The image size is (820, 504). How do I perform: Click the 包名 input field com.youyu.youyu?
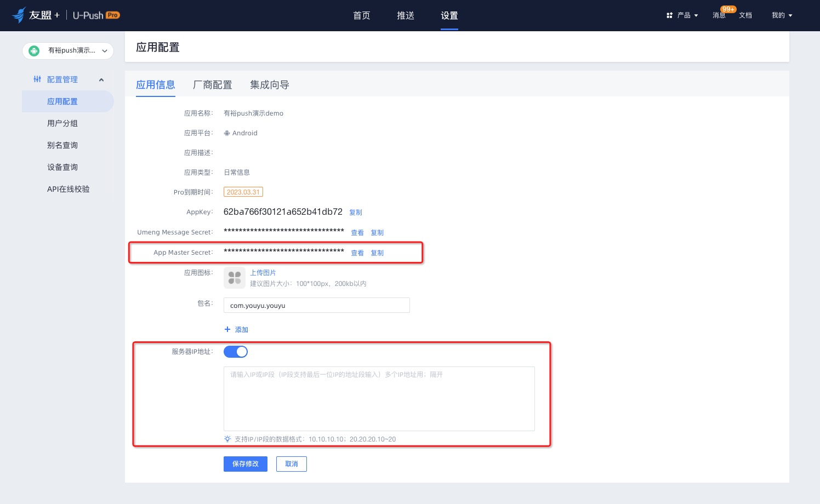317,305
